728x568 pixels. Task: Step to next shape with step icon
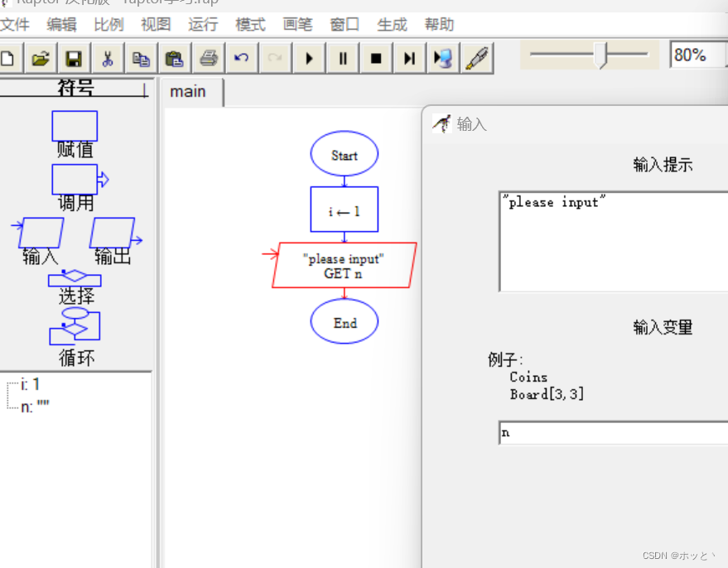[409, 59]
